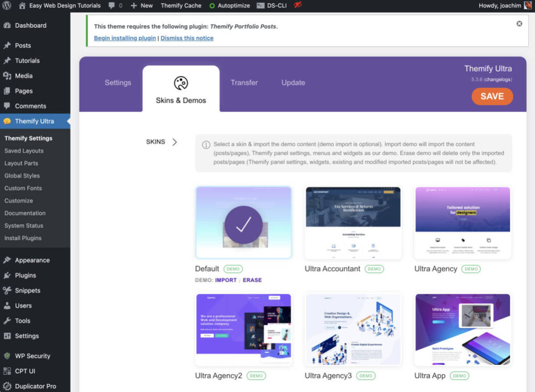The height and width of the screenshot is (392, 535).
Task: Click the WordPress logo in the admin bar
Action: pos(7,6)
